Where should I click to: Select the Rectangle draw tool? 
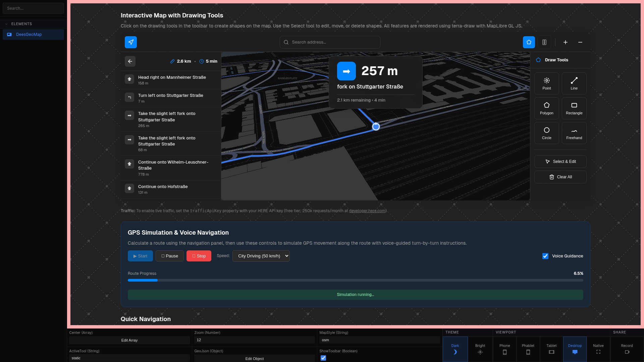574,108
